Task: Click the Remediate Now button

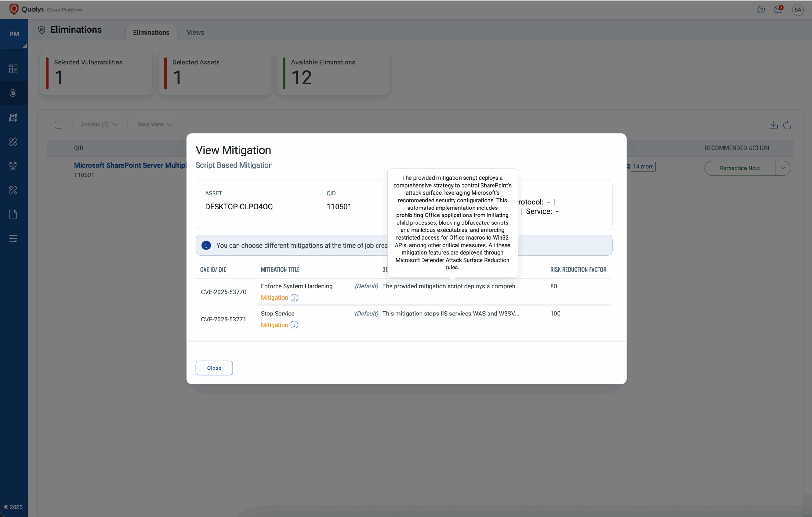Action: (739, 168)
